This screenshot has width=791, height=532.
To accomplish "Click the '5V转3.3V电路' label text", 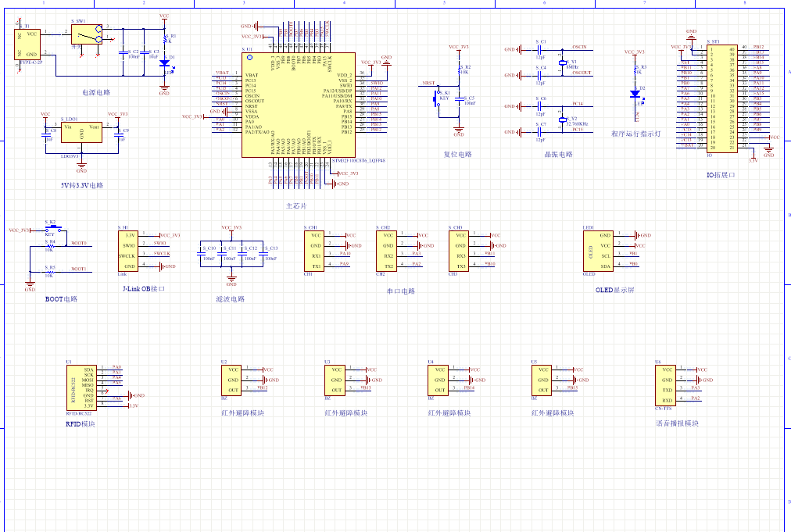I will point(82,186).
